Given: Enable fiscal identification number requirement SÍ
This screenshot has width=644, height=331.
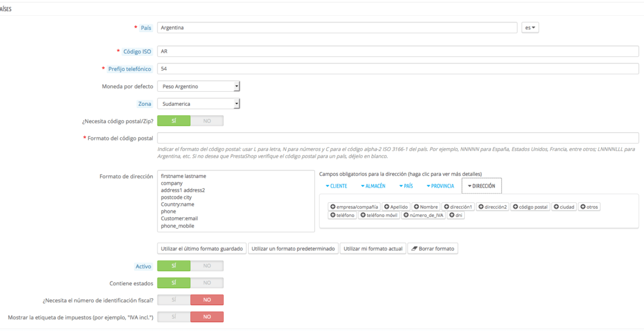Looking at the screenshot, I should pos(174,300).
